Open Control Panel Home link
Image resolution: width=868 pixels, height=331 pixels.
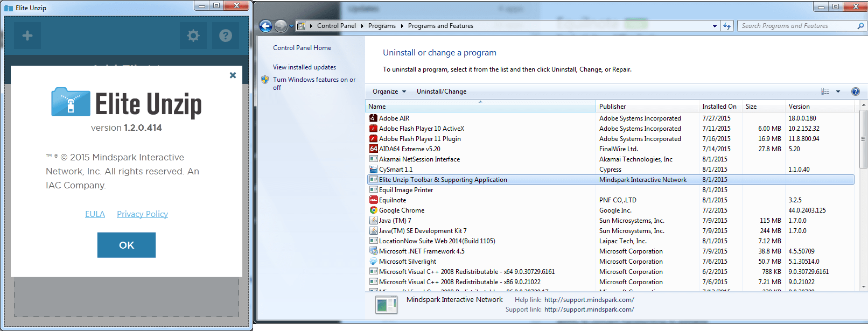point(302,48)
